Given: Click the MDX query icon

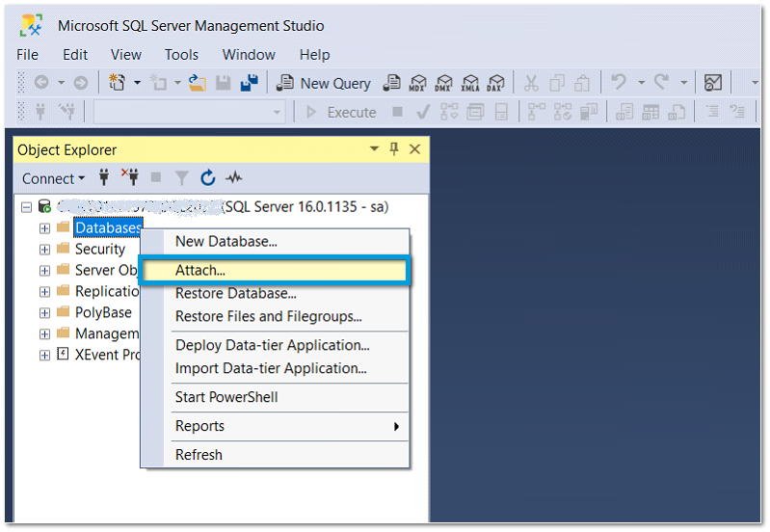Looking at the screenshot, I should (418, 84).
